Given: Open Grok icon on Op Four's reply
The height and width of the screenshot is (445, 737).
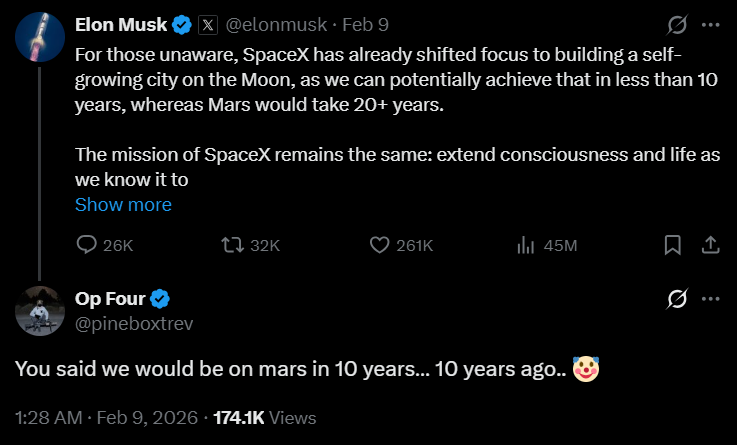Looking at the screenshot, I should [676, 298].
